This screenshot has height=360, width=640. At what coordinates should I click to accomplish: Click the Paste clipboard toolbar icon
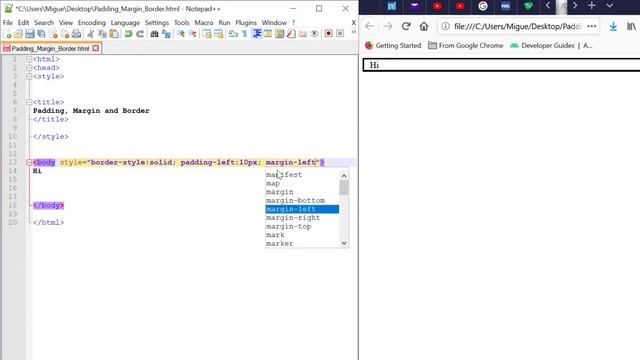(114, 34)
